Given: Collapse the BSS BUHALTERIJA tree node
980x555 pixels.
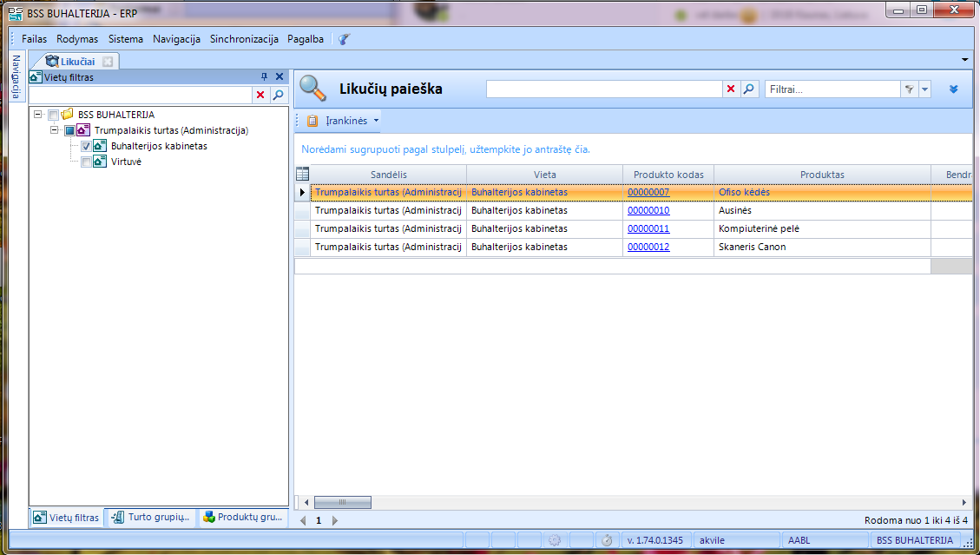Looking at the screenshot, I should click(38, 116).
